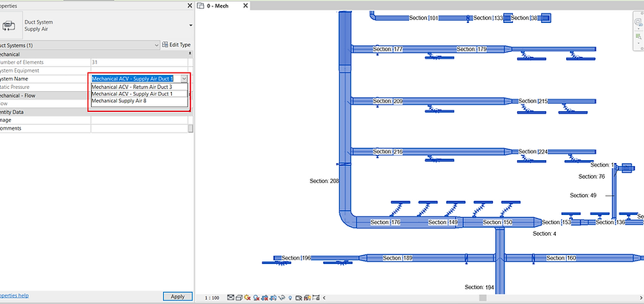Select the Number of Elements value 31
This screenshot has height=304, width=644.
139,62
